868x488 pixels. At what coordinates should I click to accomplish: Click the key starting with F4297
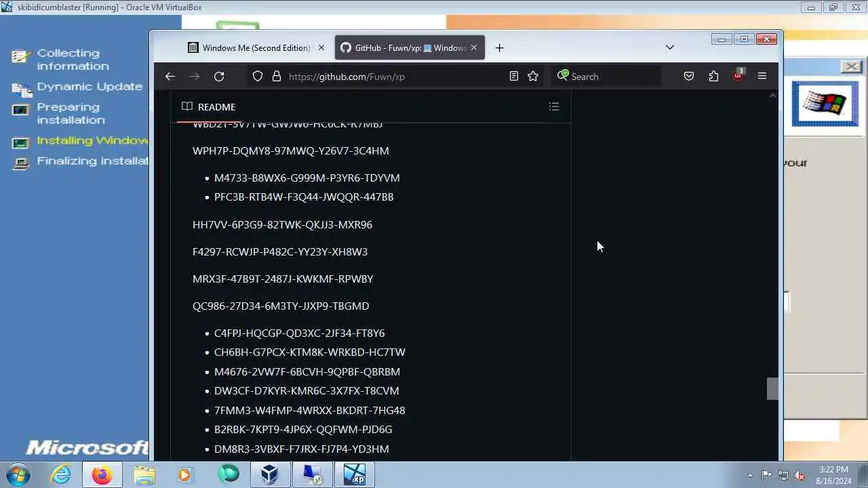click(x=280, y=251)
